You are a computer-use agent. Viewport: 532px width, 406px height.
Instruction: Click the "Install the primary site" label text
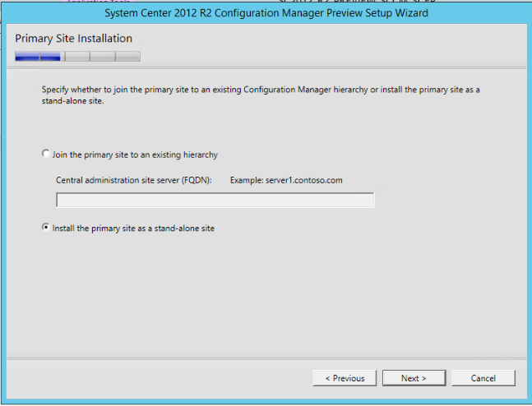(x=133, y=228)
